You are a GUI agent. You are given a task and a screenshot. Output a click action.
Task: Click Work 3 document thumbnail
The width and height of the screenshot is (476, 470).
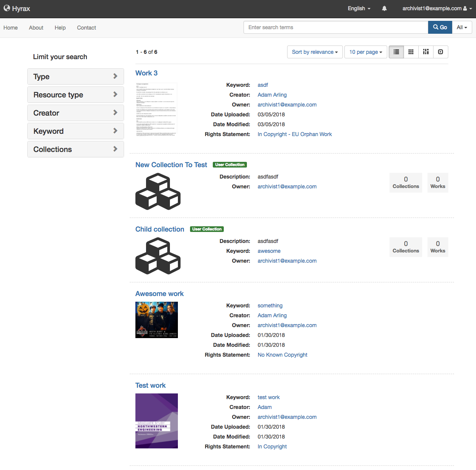pos(157,109)
